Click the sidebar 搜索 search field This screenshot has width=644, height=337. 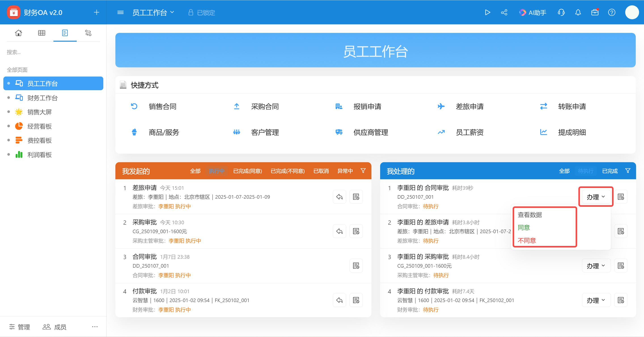pyautogui.click(x=53, y=52)
